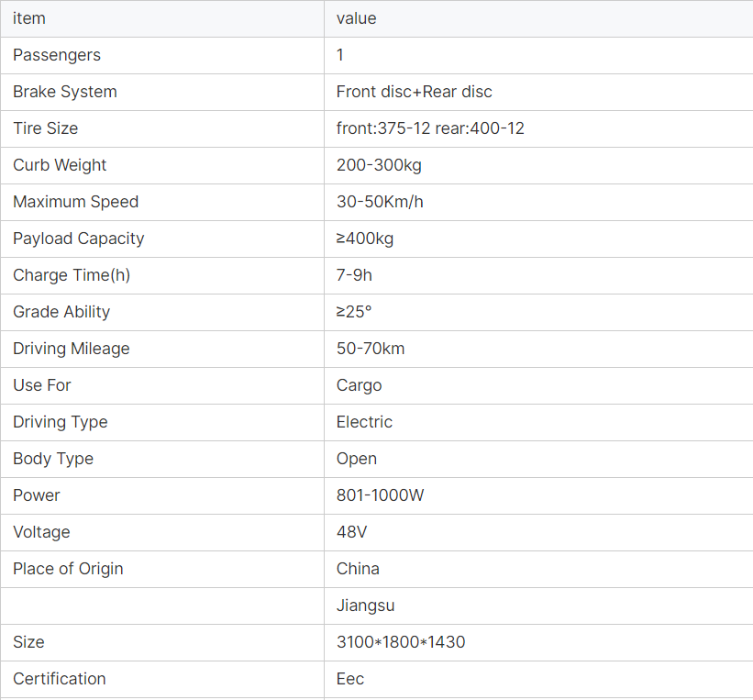This screenshot has width=753, height=700.
Task: Click the Curb Weight label
Action: coord(60,165)
